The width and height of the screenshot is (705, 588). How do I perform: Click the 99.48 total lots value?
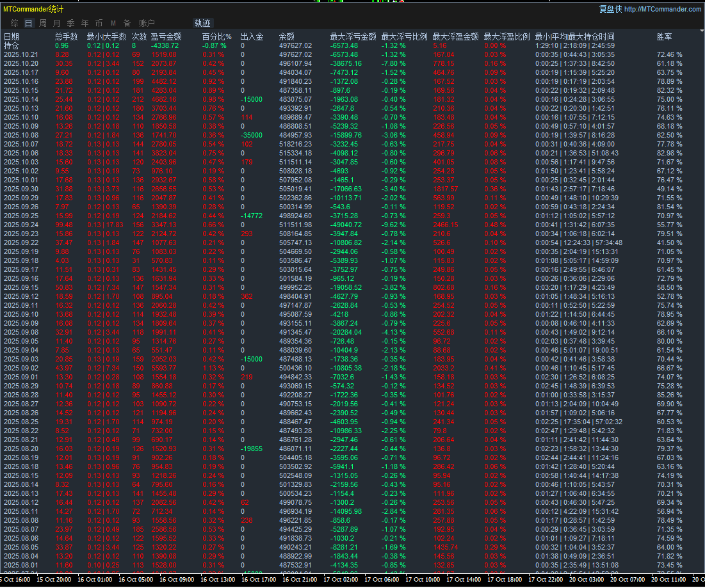[x=64, y=225]
